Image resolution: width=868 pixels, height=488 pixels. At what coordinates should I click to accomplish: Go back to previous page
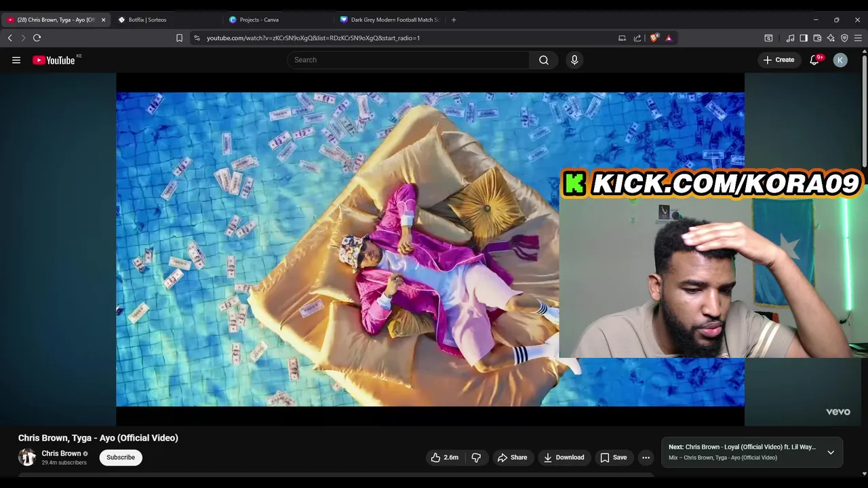(10, 38)
